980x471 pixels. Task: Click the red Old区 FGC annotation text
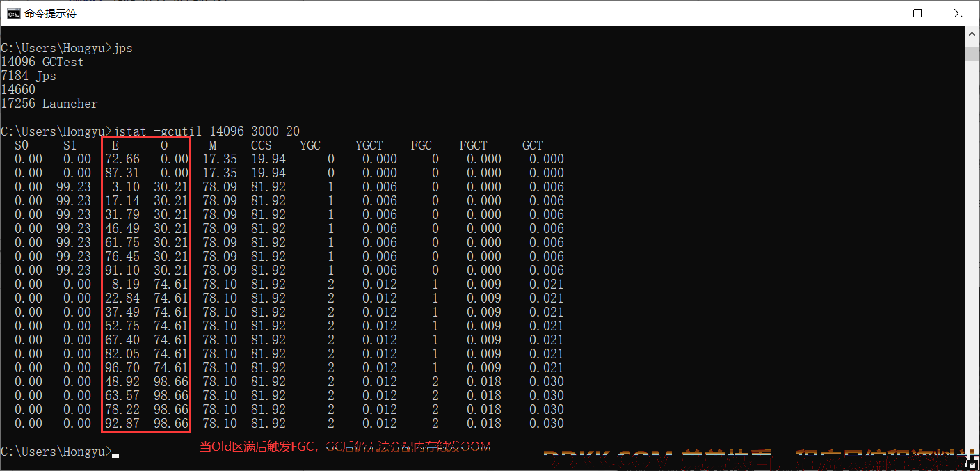point(346,447)
